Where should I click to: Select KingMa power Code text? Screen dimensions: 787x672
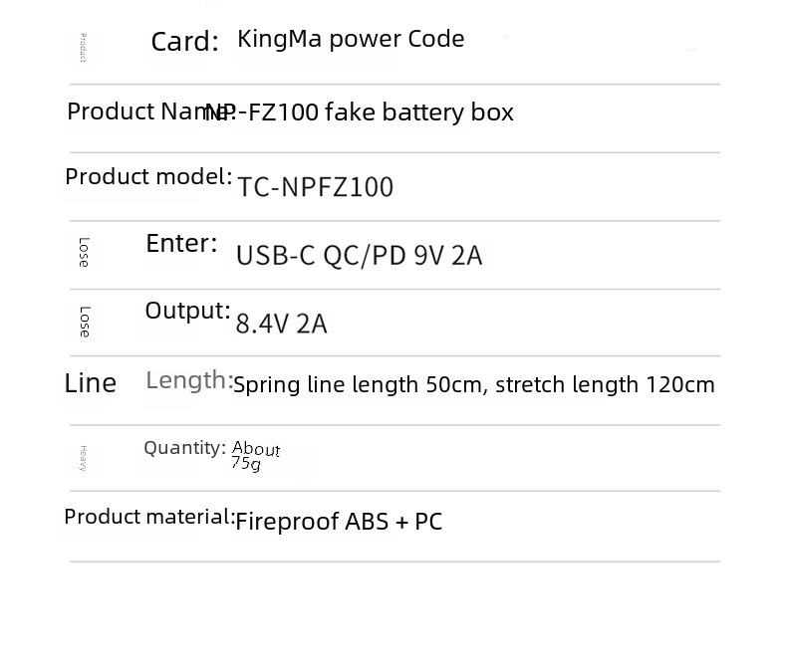click(x=351, y=39)
